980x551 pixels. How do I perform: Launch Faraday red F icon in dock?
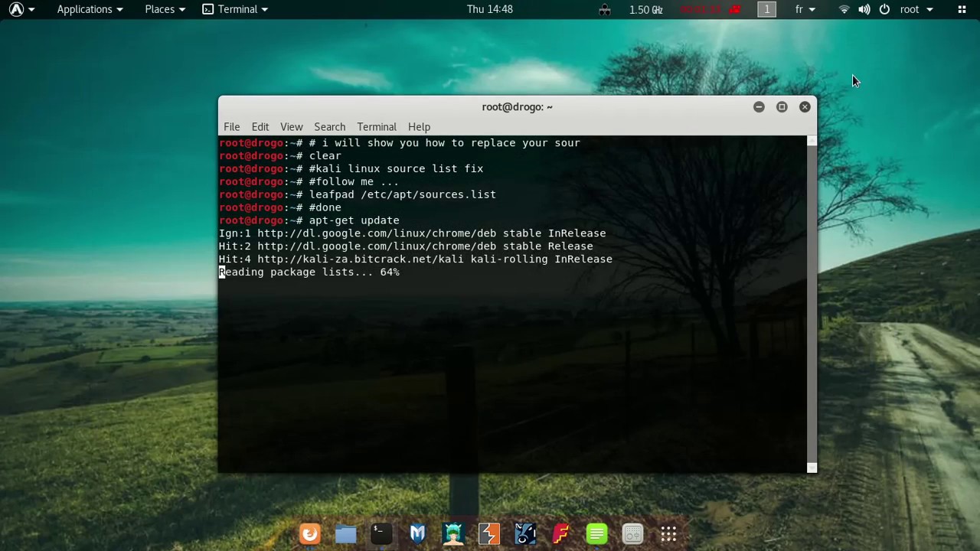click(x=561, y=533)
